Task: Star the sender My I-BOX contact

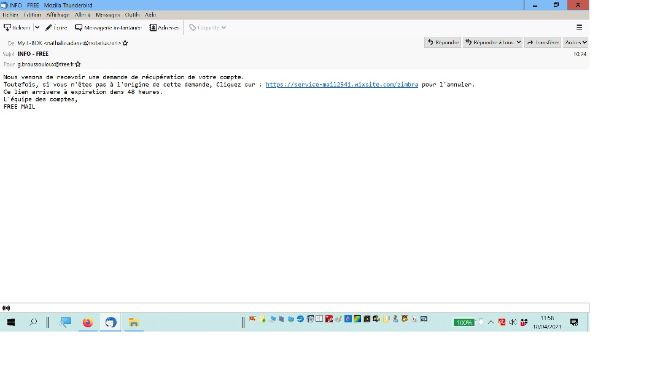Action: click(125, 43)
